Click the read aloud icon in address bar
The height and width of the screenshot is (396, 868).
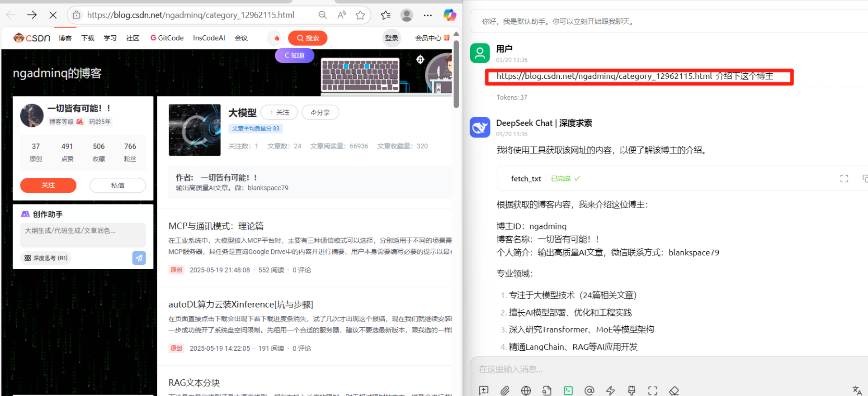[x=342, y=15]
